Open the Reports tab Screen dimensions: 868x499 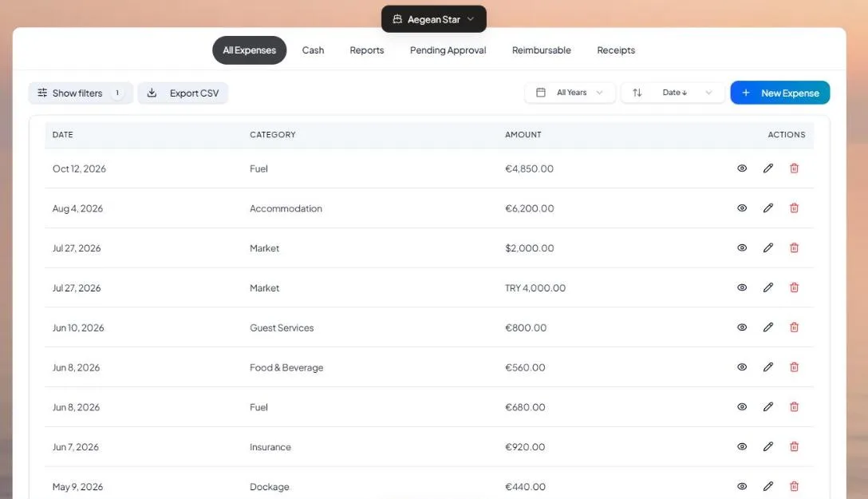pyautogui.click(x=366, y=50)
